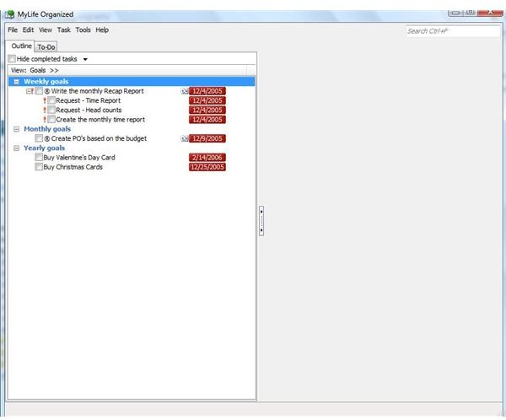Click the pane splitter handle with arrows
506x420 pixels.
click(261, 221)
